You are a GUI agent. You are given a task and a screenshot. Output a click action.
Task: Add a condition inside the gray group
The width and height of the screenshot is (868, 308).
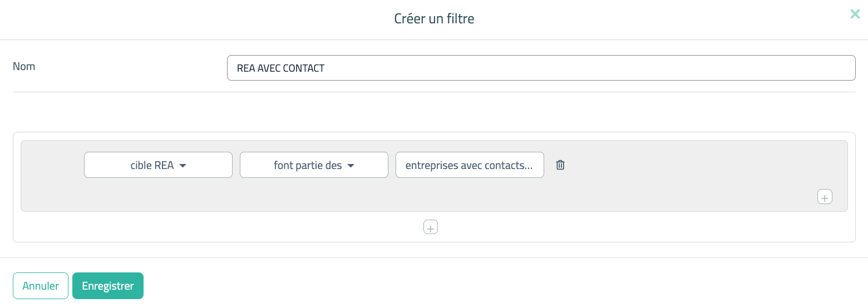point(825,197)
